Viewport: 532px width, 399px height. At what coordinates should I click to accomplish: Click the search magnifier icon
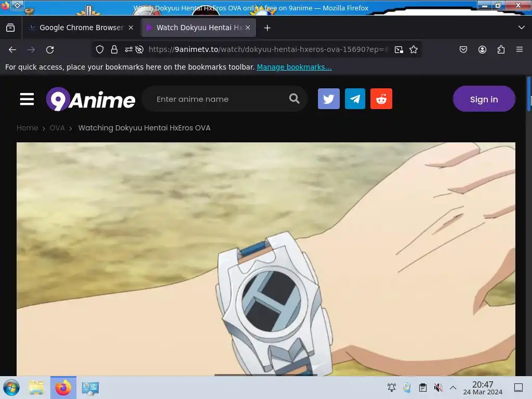[x=294, y=99]
